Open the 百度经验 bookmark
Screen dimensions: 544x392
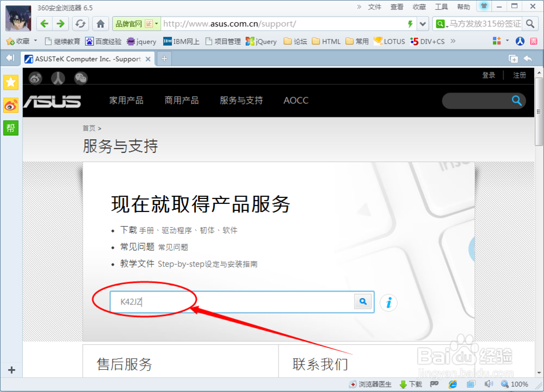(x=103, y=41)
